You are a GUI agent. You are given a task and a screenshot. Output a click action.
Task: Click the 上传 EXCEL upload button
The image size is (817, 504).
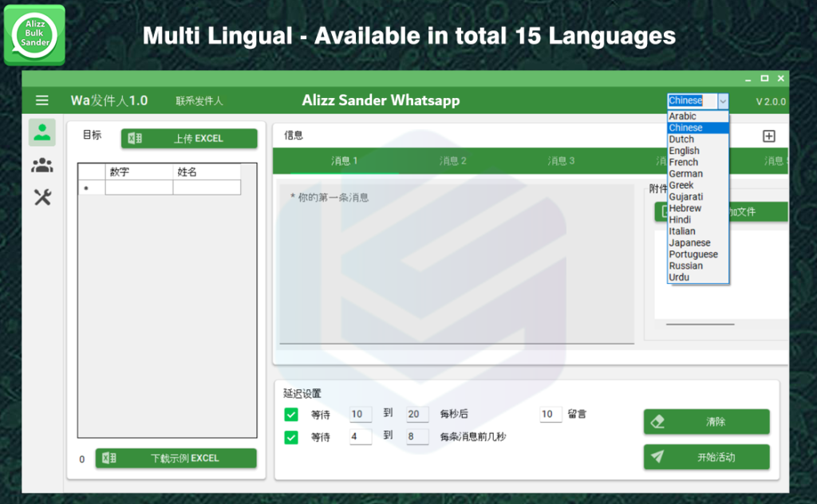[x=189, y=139]
